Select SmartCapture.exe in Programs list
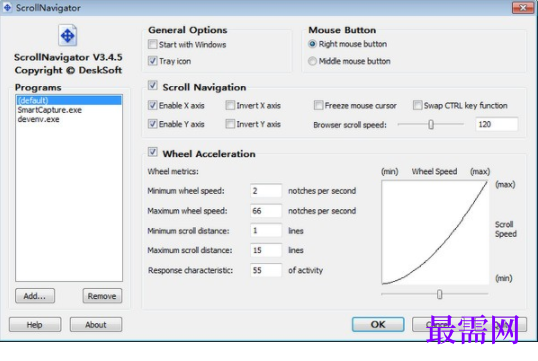The image size is (538, 361). pos(69,110)
